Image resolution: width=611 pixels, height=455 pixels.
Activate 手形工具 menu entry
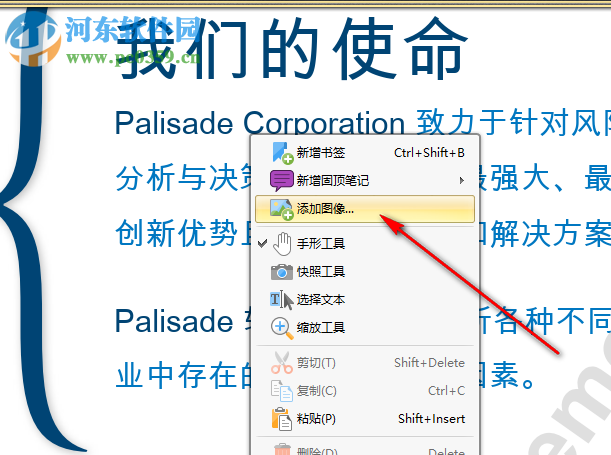coord(365,244)
